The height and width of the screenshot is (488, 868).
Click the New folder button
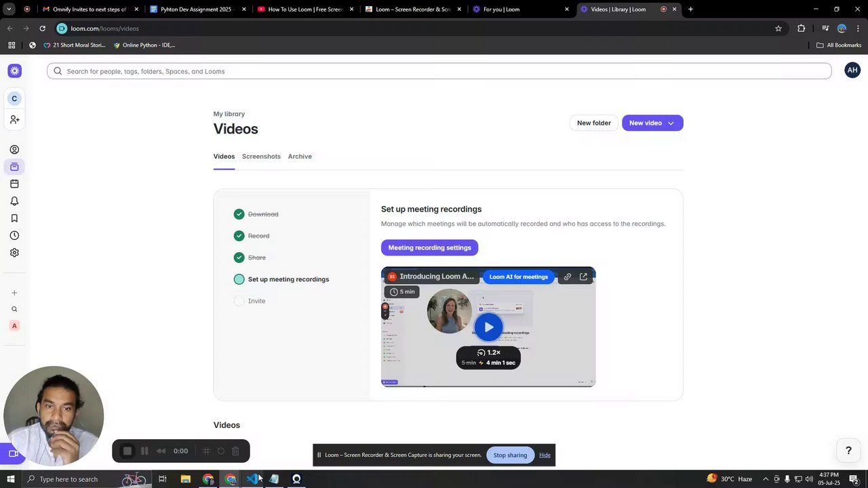click(594, 123)
